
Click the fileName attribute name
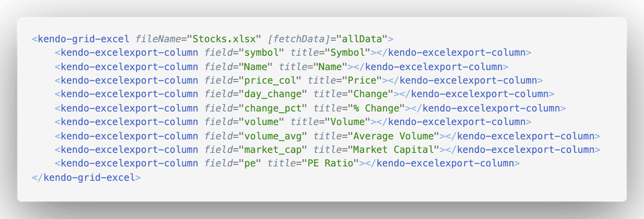tap(158, 39)
